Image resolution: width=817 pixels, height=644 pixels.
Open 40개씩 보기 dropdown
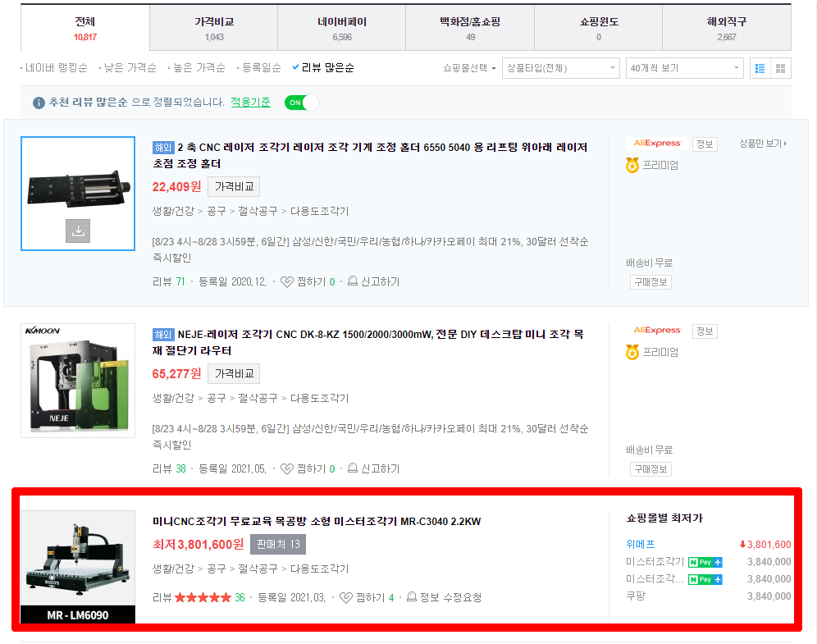(685, 68)
